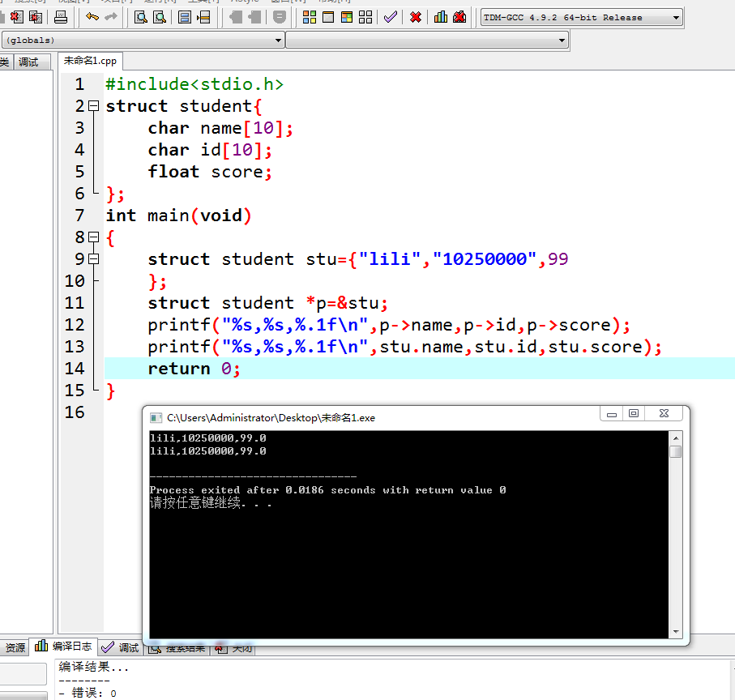This screenshot has height=700, width=735.
Task: Click the 'struct student *p=&stu;' line
Action: (268, 303)
